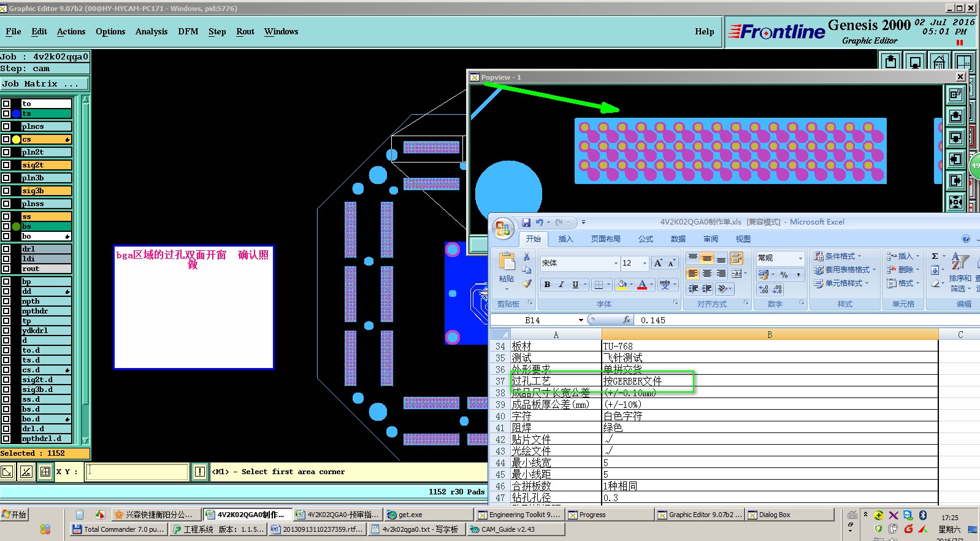The width and height of the screenshot is (980, 541).
Task: Toggle checkbox for layer 'ts'
Action: click(6, 113)
